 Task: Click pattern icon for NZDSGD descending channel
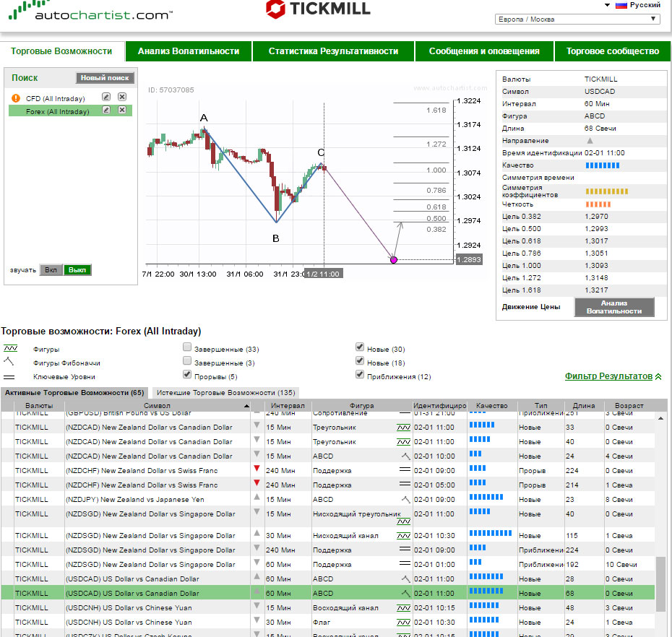tap(404, 535)
